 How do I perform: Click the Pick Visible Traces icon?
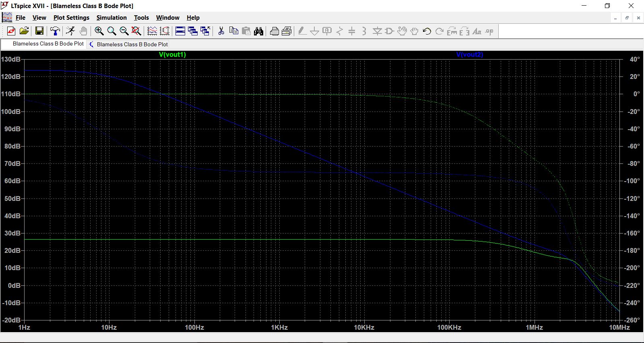click(x=152, y=31)
